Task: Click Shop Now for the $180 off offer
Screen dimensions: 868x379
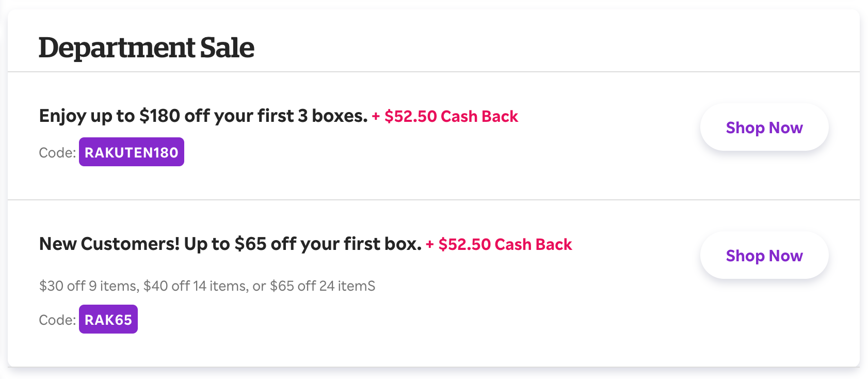Action: (x=764, y=128)
